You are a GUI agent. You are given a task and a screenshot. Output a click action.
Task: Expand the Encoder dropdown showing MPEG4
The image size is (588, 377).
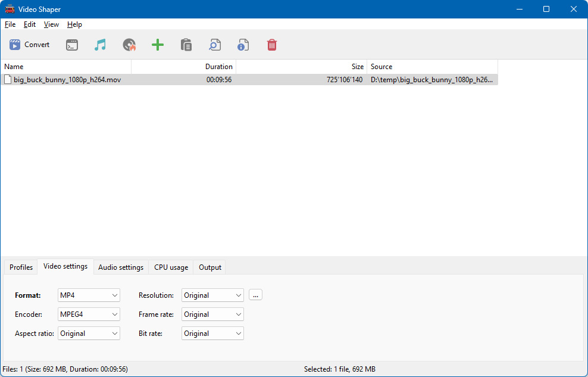click(x=89, y=314)
